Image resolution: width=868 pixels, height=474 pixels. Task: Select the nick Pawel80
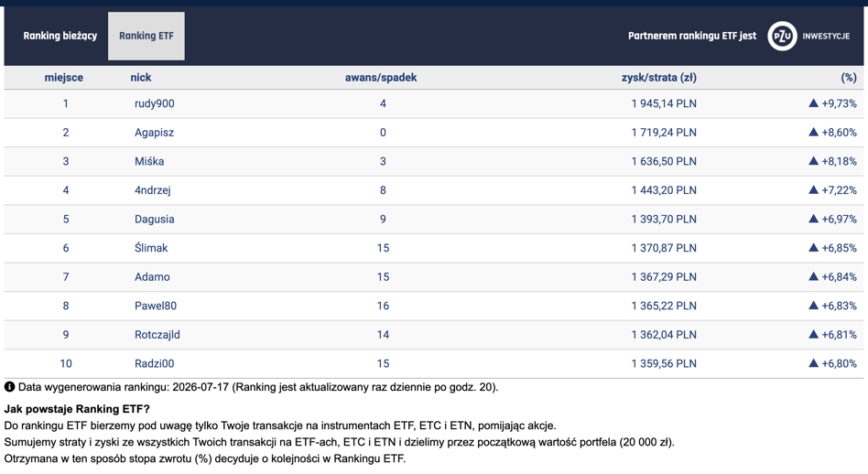[156, 306]
